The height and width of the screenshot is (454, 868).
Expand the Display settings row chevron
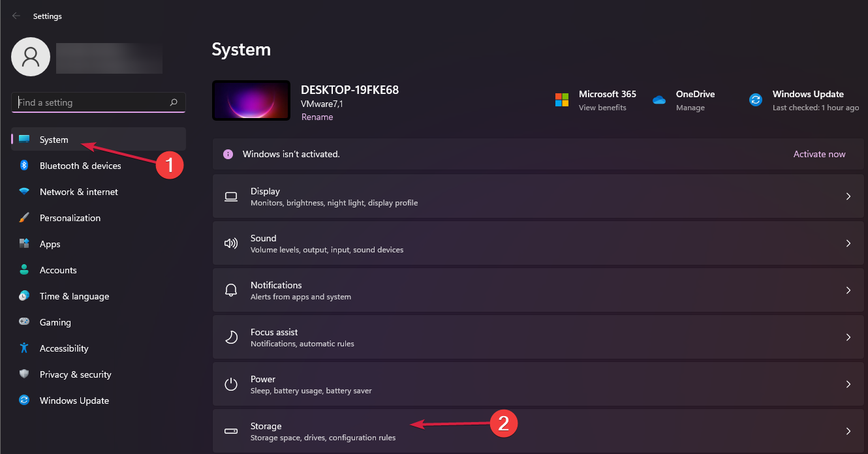tap(848, 196)
